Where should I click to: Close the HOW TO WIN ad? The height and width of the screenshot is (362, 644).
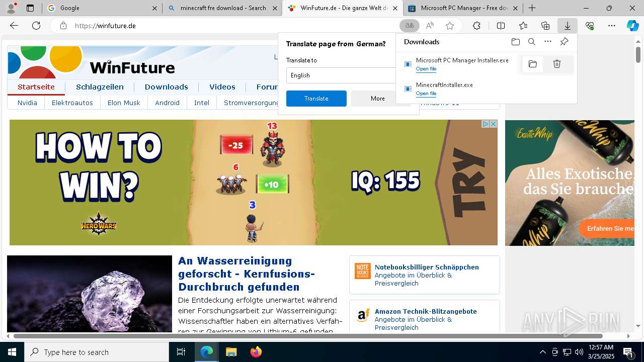tap(494, 124)
